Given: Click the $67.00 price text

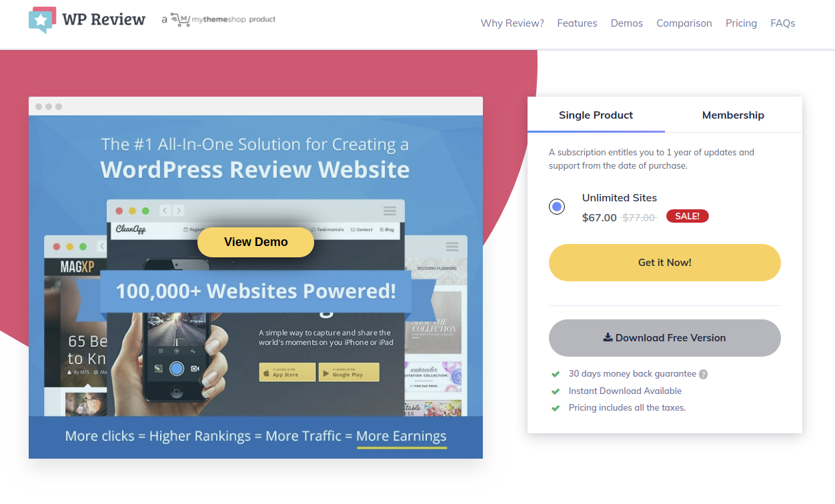Looking at the screenshot, I should point(600,217).
